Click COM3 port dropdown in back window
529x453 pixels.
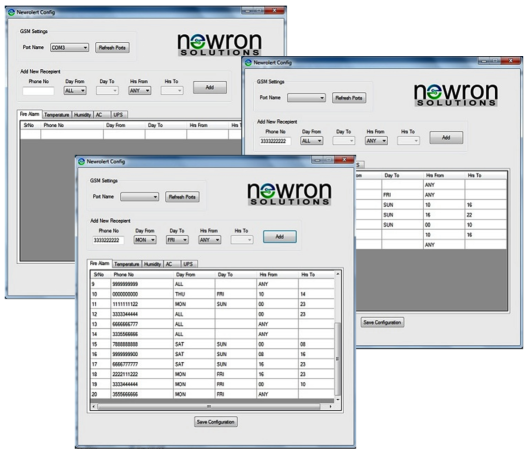pos(69,48)
